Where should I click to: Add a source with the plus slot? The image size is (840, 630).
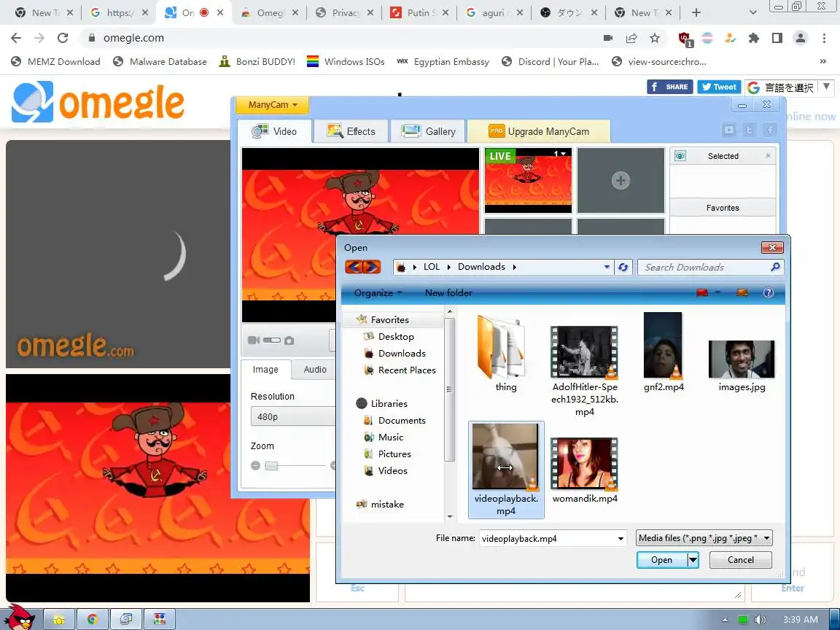click(621, 181)
